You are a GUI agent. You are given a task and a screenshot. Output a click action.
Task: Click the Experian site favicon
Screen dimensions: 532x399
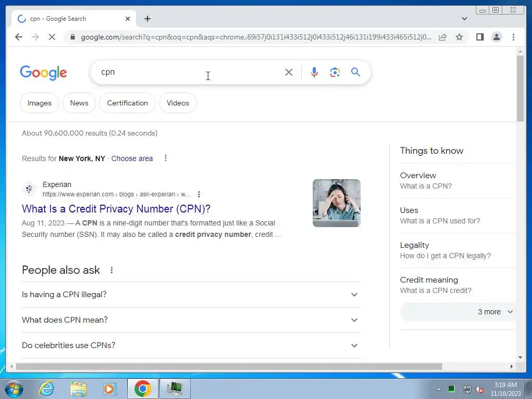pos(29,189)
